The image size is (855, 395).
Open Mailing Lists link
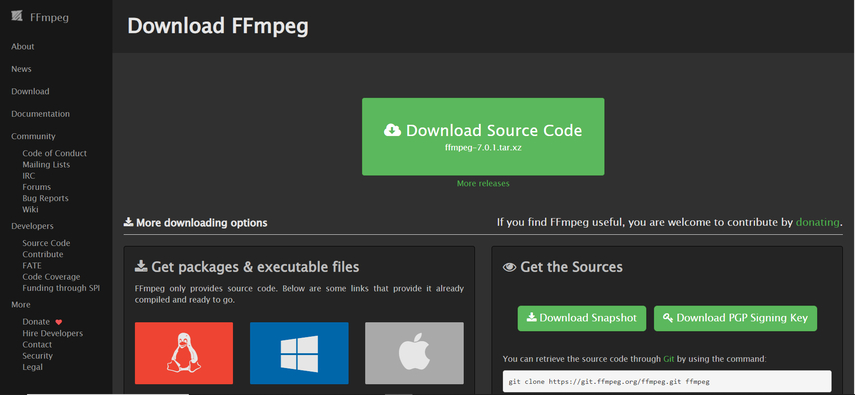tap(46, 164)
